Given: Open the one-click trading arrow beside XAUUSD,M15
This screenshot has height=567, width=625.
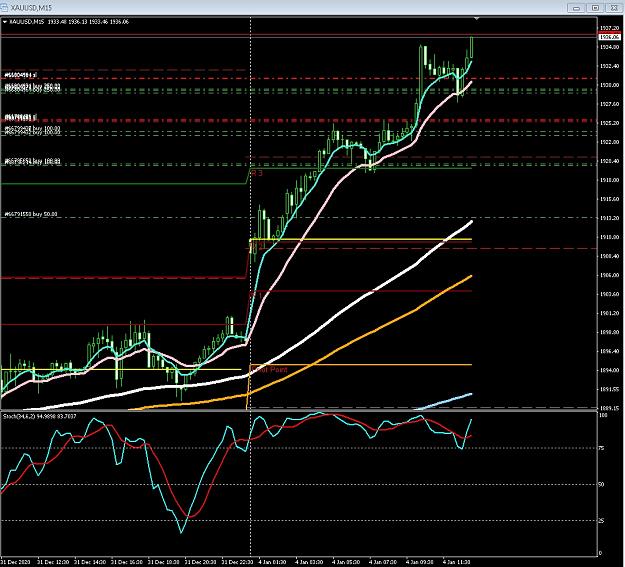Looking at the screenshot, I should click(x=4, y=22).
